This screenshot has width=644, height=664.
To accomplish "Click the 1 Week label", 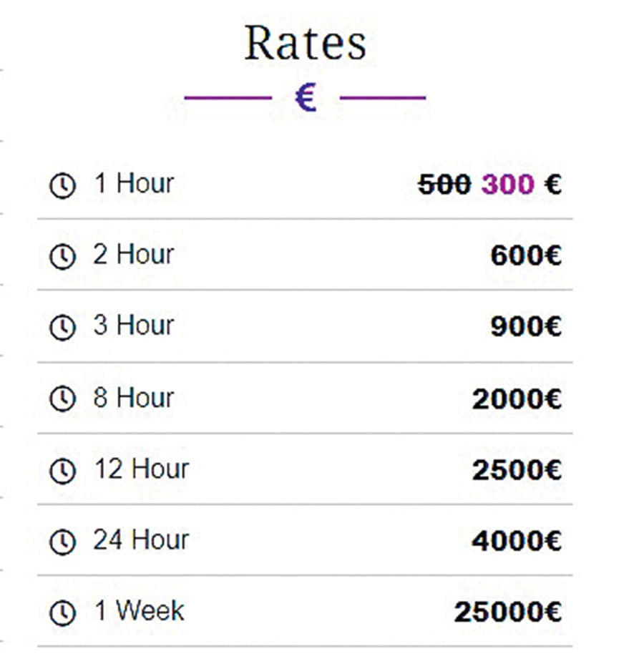I will (140, 611).
